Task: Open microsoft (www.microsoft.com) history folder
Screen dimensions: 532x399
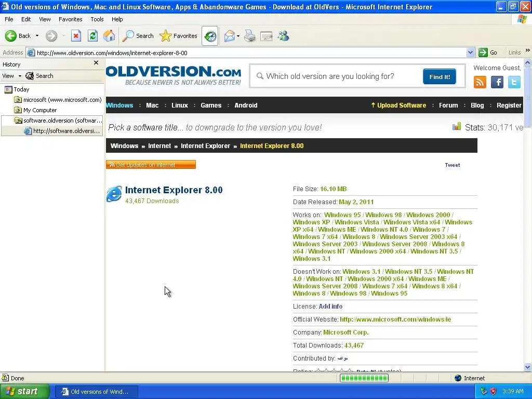Action: pos(58,100)
